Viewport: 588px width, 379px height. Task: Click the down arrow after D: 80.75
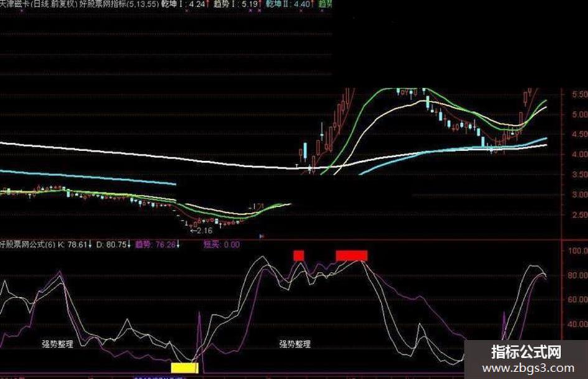(x=129, y=245)
